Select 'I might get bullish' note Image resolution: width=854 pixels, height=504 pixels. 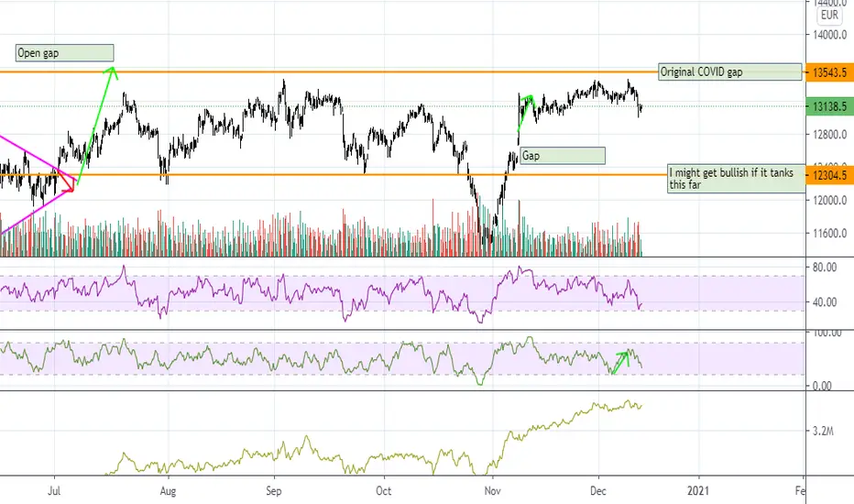click(x=737, y=179)
